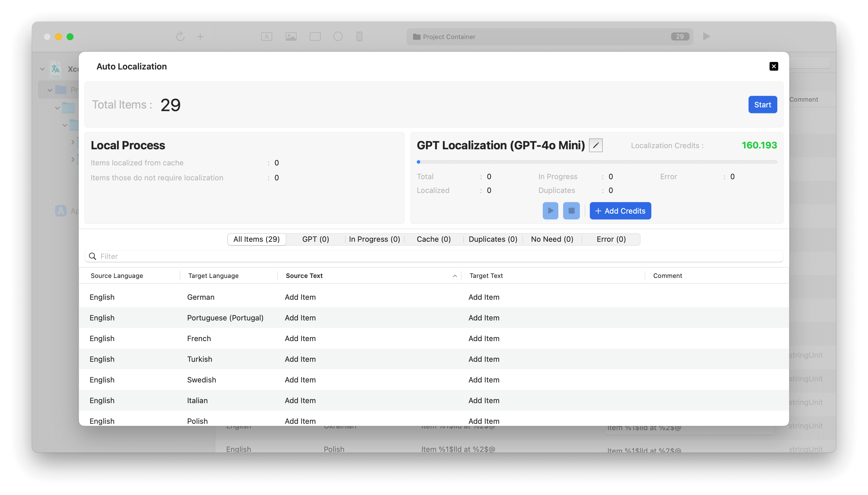The height and width of the screenshot is (495, 868).
Task: Click the GPT localization play button
Action: [x=550, y=211]
